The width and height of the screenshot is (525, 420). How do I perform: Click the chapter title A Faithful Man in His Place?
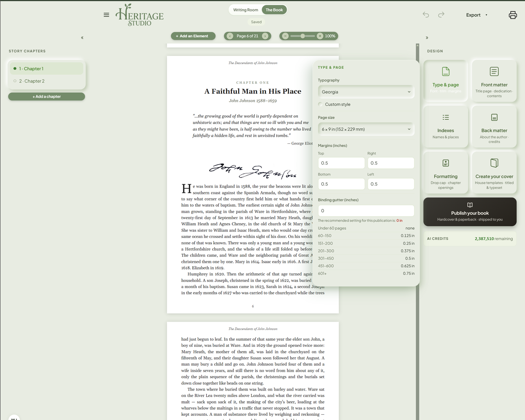click(253, 91)
